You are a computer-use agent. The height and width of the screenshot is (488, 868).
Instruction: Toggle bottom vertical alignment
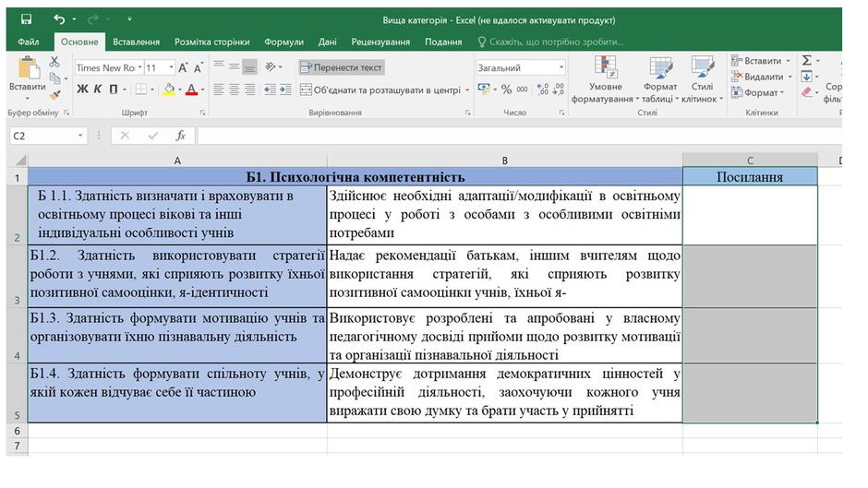249,67
